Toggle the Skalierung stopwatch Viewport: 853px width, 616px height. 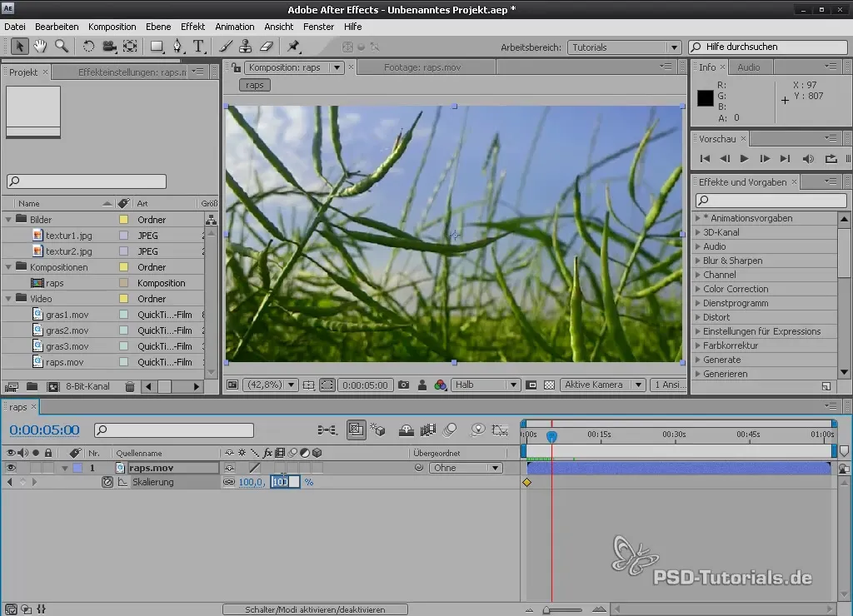[x=107, y=482]
